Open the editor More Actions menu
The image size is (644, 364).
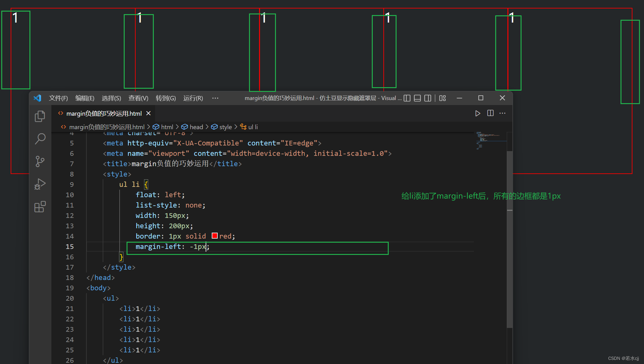tap(502, 113)
